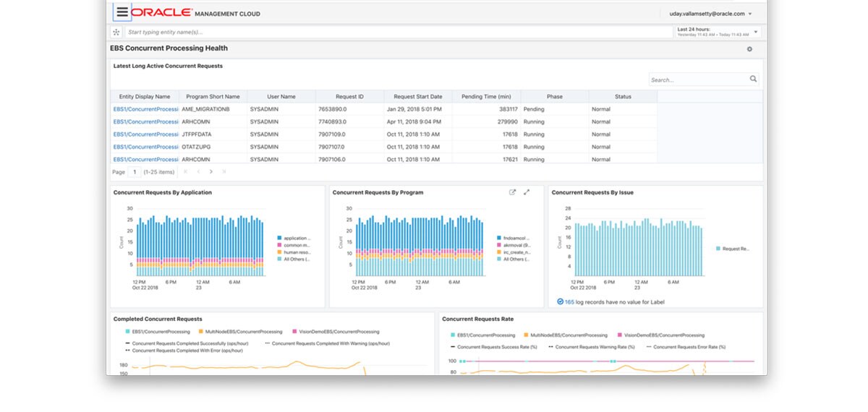
Task: Toggle VisionDemoEBS legend in Concurrent Requests Rate
Action: 665,335
